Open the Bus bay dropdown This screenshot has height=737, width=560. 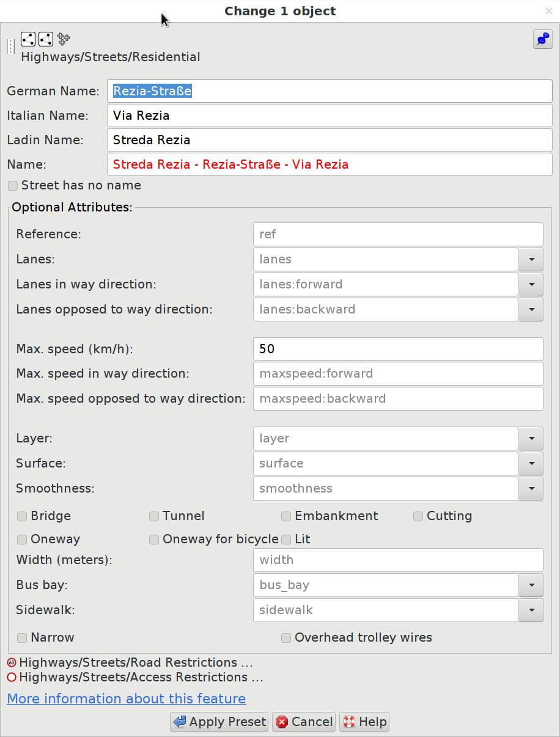[531, 585]
